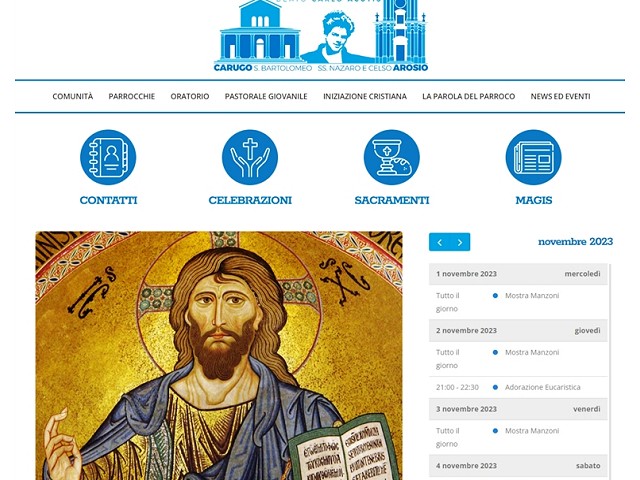Go to next month in calendar
Viewport: 640px width, 480px height.
(x=460, y=242)
